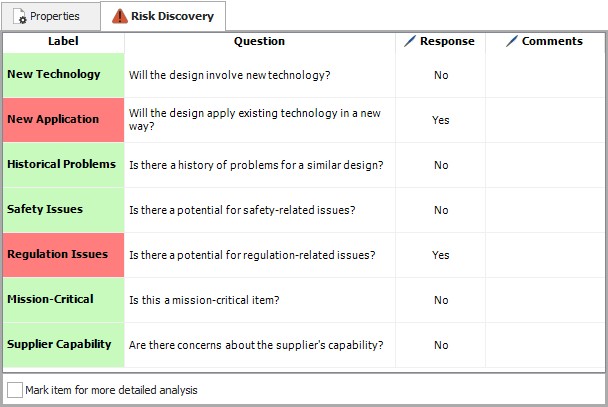
Task: Click the Label column header
Action: 64,41
